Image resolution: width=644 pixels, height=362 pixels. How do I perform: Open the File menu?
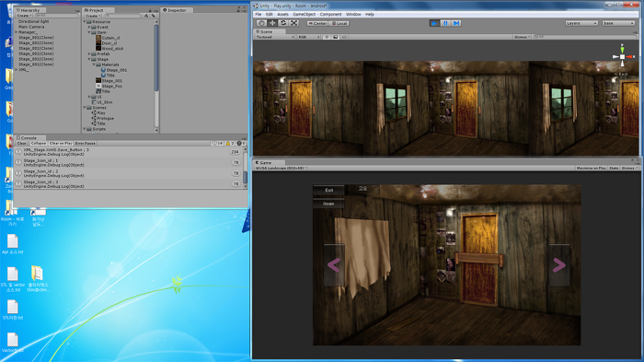click(258, 15)
